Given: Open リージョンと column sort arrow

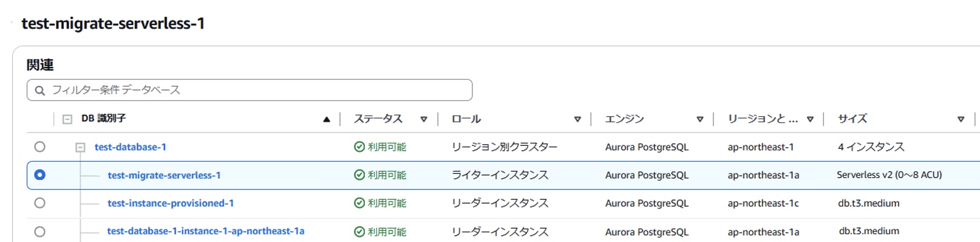Looking at the screenshot, I should [810, 119].
